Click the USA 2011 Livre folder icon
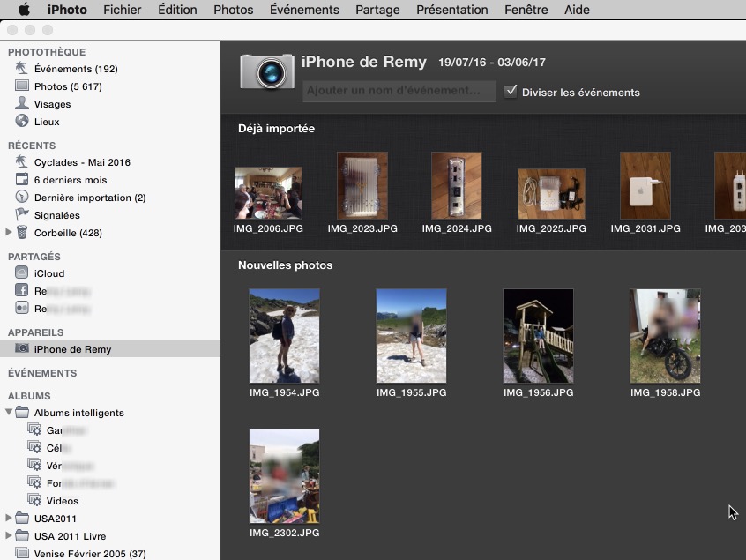746x560 pixels. coord(22,535)
